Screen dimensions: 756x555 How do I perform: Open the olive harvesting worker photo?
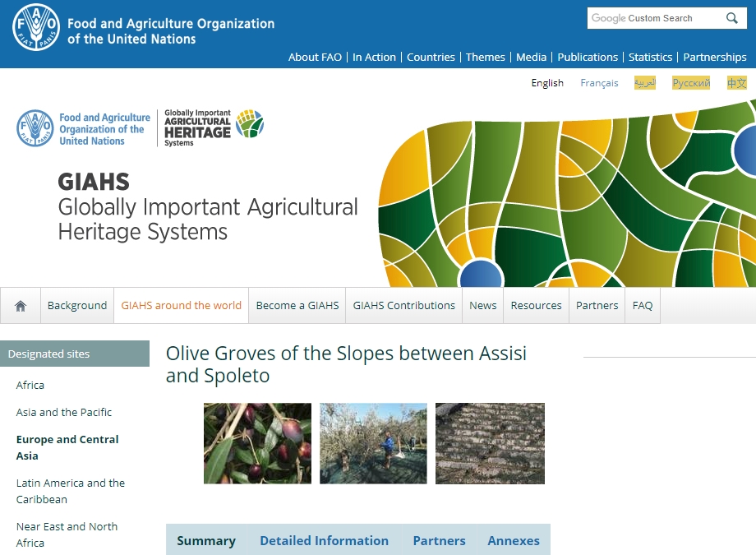click(373, 443)
